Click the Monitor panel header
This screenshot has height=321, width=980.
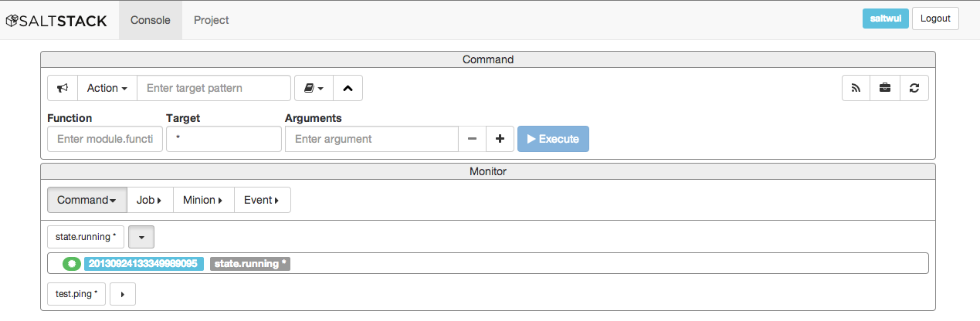pos(488,171)
